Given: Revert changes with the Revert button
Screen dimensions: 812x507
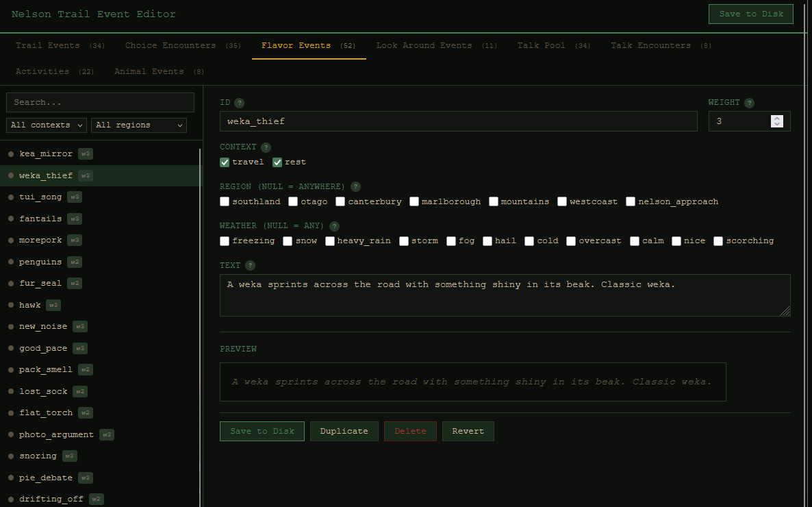Looking at the screenshot, I should pyautogui.click(x=468, y=432).
